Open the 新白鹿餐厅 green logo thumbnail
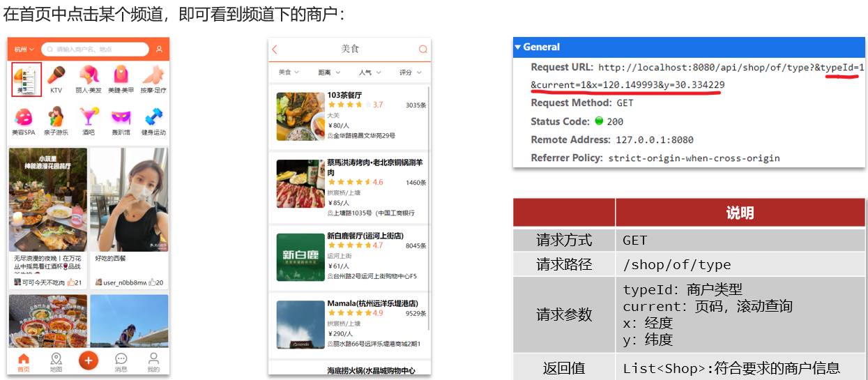Viewport: 868px width, 380px height. click(300, 257)
